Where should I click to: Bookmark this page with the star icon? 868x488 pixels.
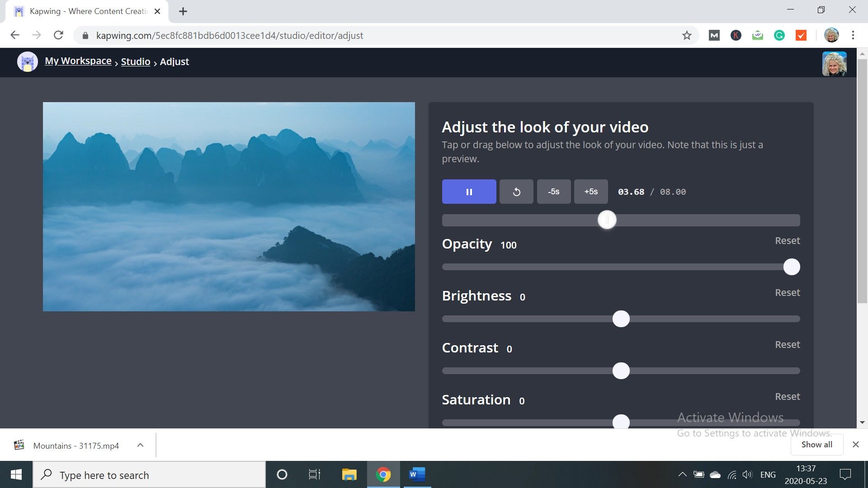[687, 35]
